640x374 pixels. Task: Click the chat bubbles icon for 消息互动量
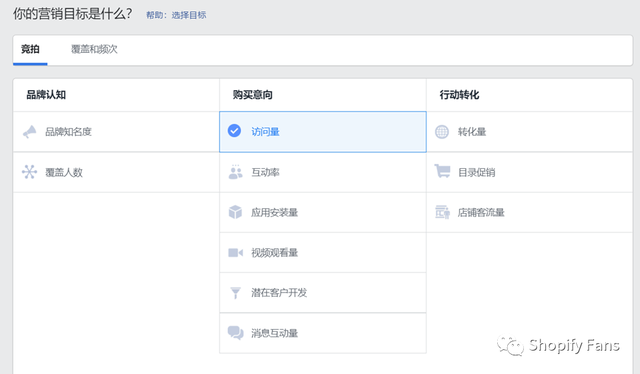[236, 333]
